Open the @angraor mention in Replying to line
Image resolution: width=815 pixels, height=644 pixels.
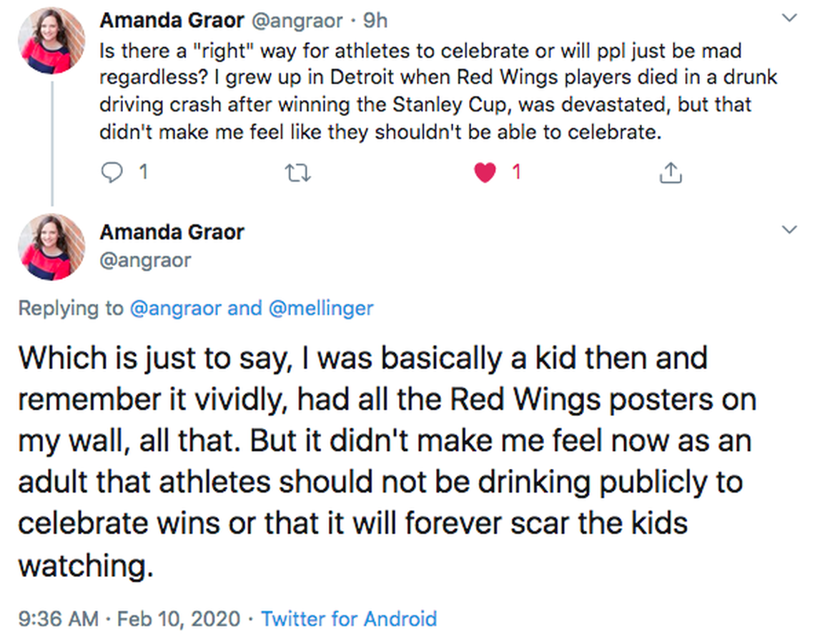pyautogui.click(x=175, y=308)
